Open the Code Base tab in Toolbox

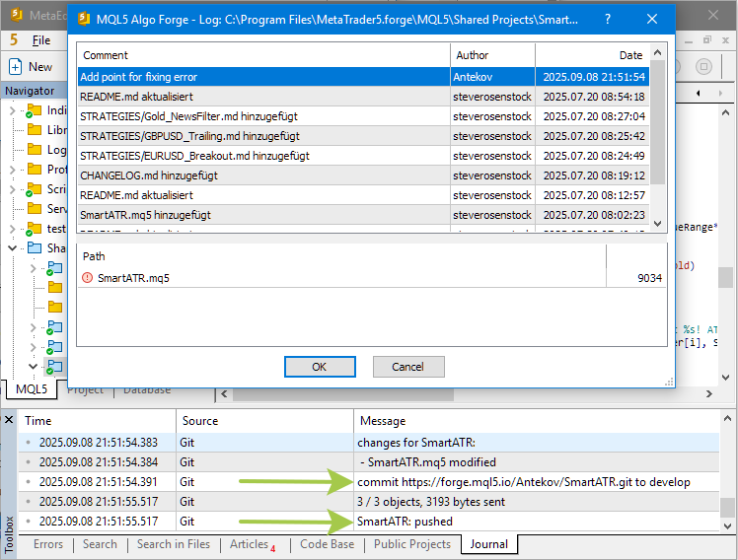coord(328,544)
